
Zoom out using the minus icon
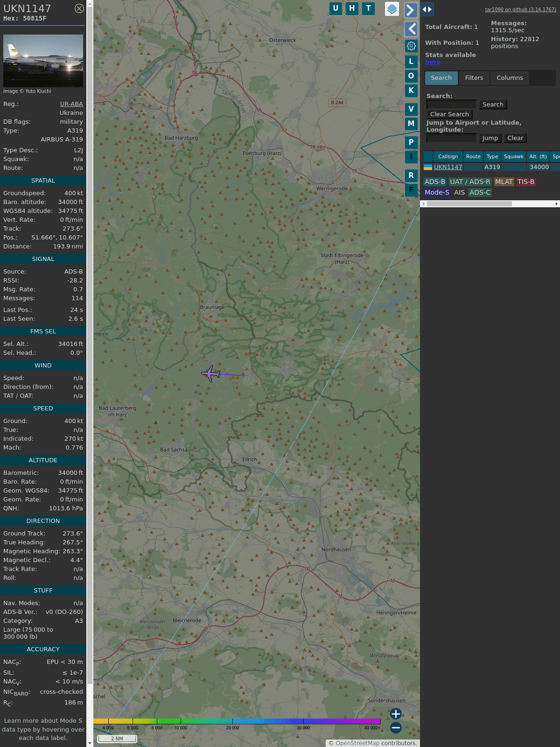coord(396,727)
